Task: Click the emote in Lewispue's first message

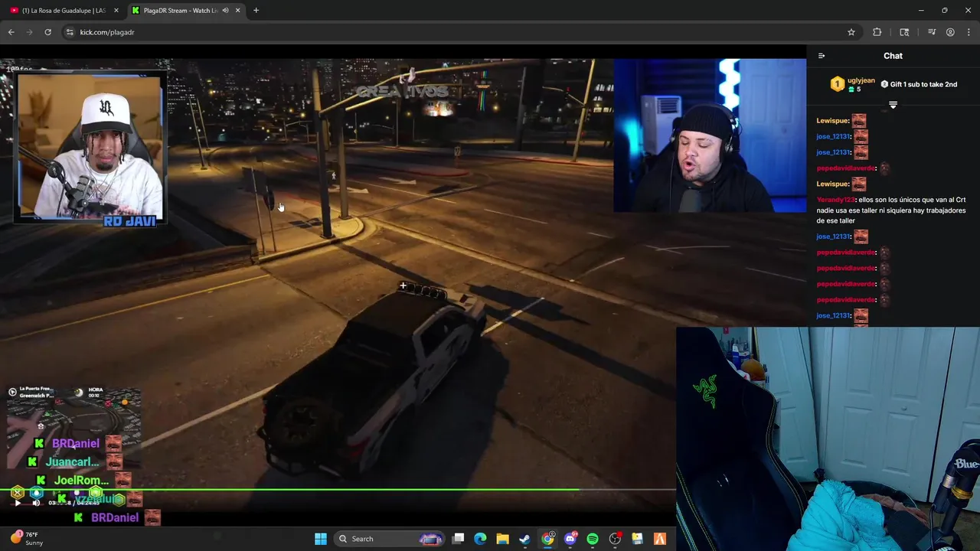Action: (859, 121)
